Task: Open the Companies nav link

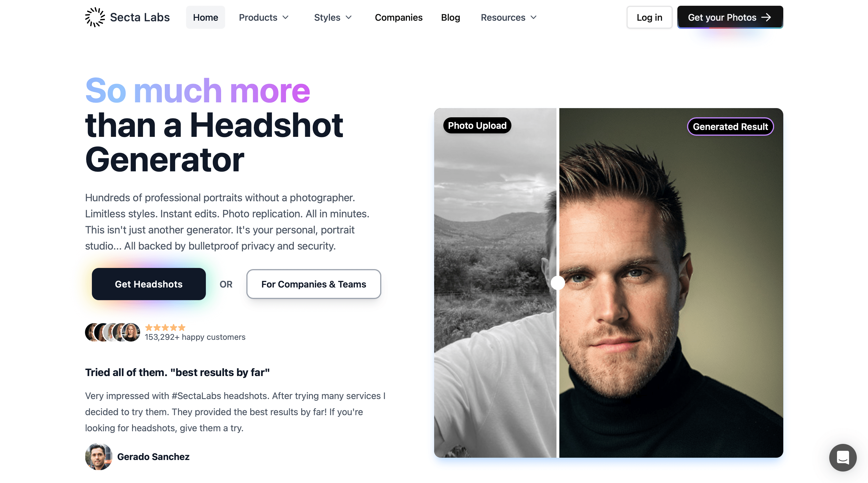Action: pyautogui.click(x=399, y=17)
